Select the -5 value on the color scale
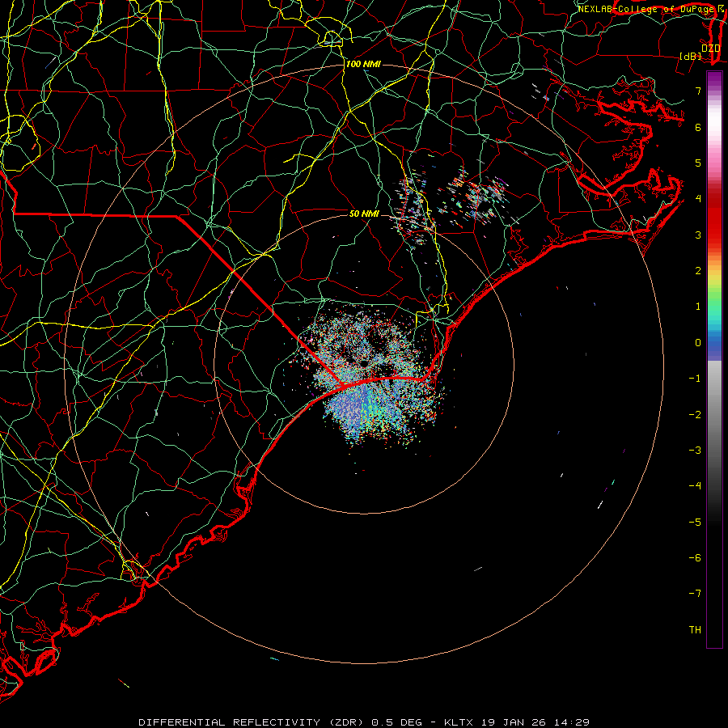The width and height of the screenshot is (728, 728). coord(695,523)
